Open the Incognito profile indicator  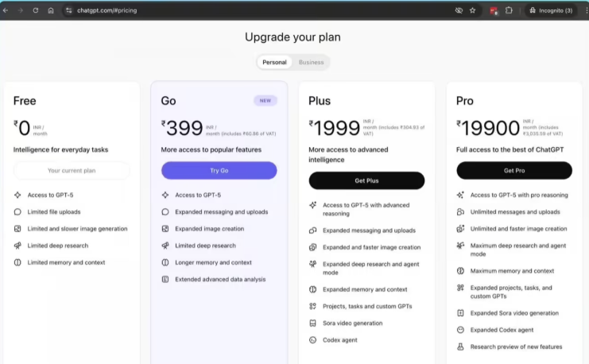tap(550, 10)
